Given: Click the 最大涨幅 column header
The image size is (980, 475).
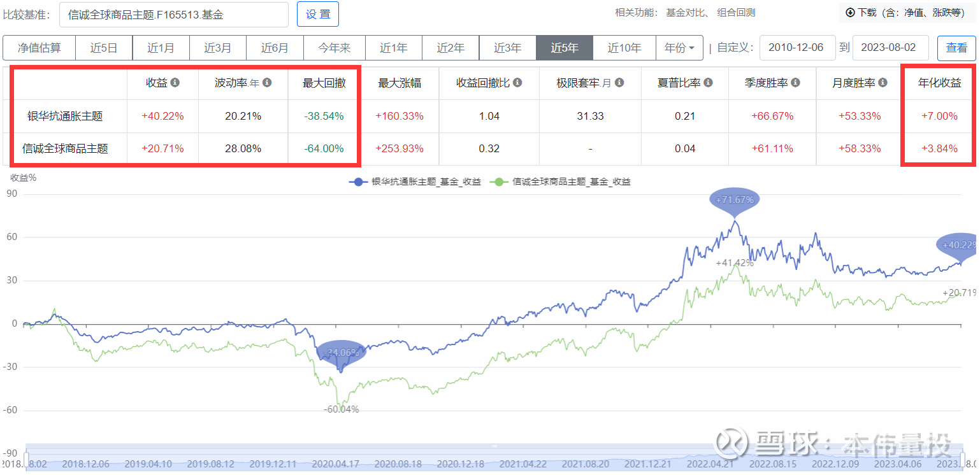Looking at the screenshot, I should click(x=400, y=83).
